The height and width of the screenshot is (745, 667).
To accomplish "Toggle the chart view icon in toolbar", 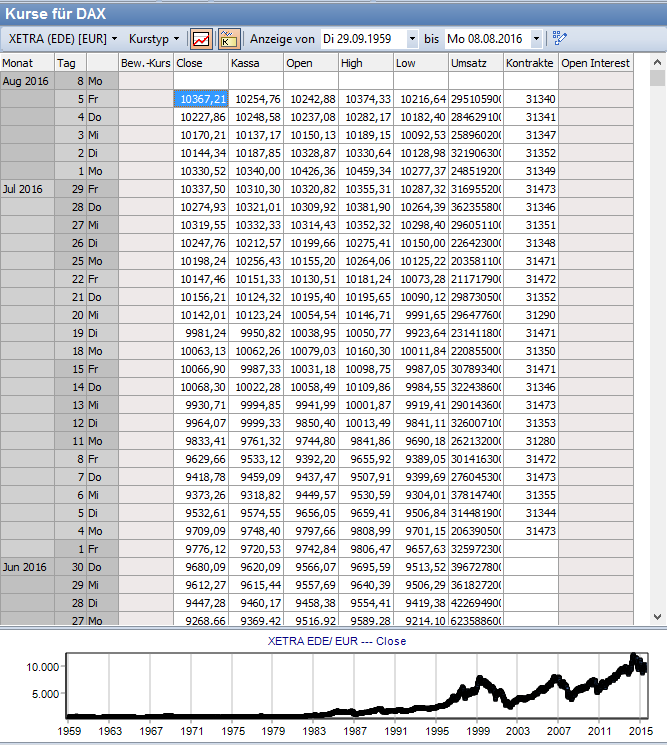I will point(202,39).
